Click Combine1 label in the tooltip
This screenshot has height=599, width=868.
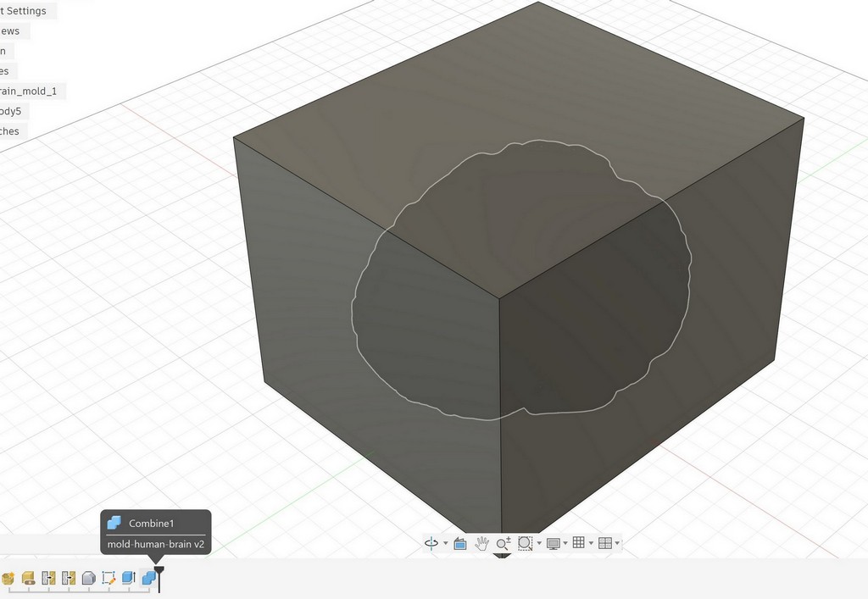(x=151, y=524)
